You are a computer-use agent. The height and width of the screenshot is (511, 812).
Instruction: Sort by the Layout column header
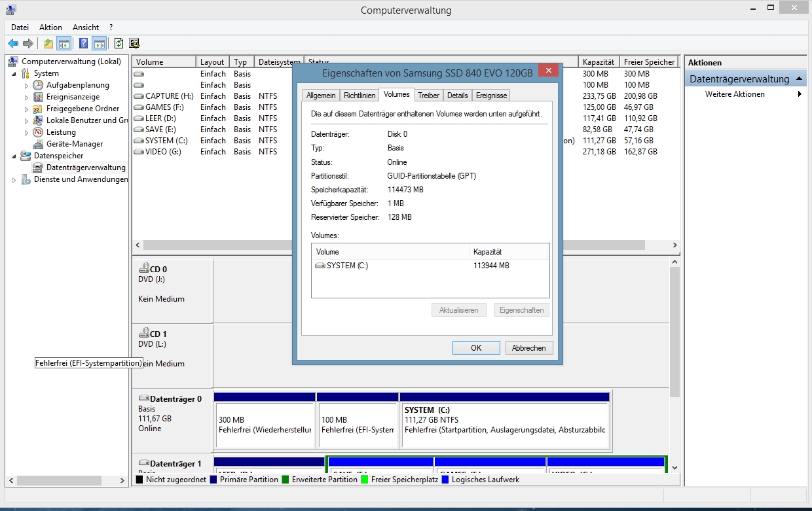pyautogui.click(x=212, y=62)
